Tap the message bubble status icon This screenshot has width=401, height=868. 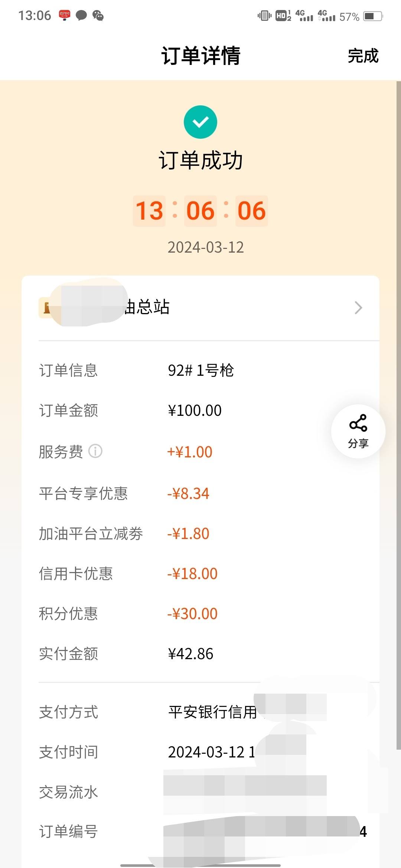[x=81, y=16]
